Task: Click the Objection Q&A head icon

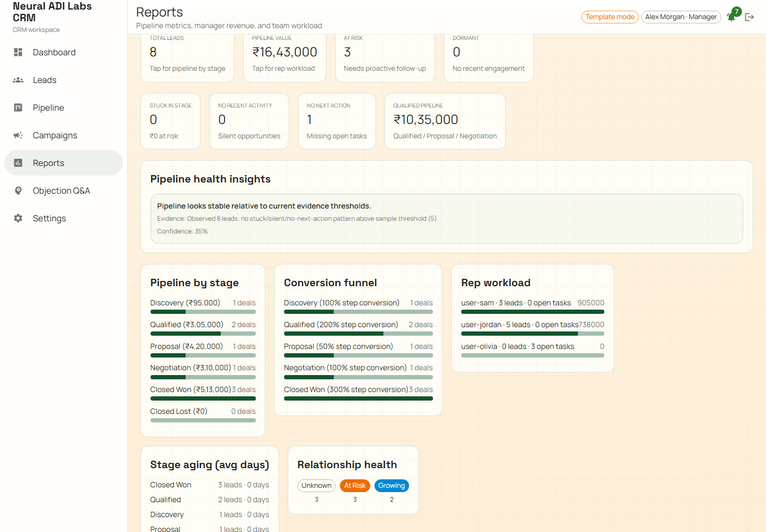Action: point(18,190)
